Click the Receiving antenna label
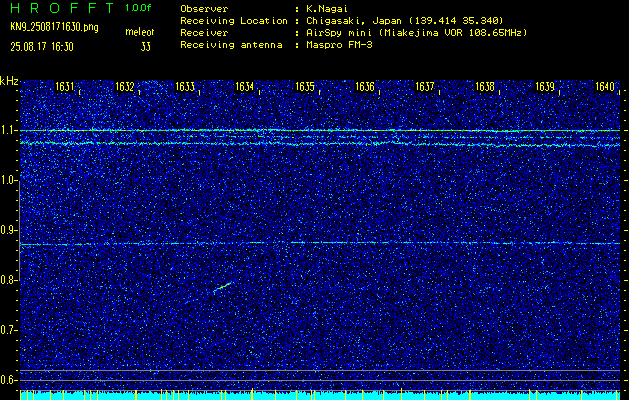This screenshot has height=400, width=629. [x=231, y=45]
